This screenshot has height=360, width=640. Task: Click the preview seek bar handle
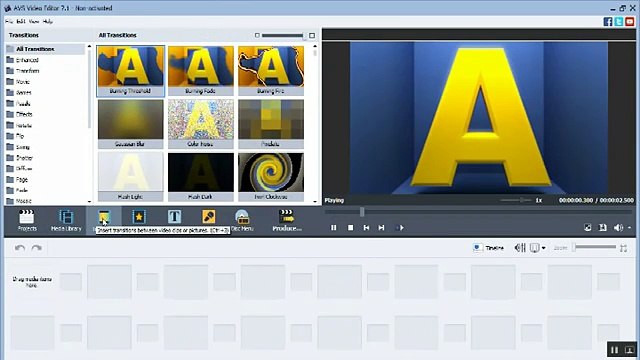(x=362, y=212)
